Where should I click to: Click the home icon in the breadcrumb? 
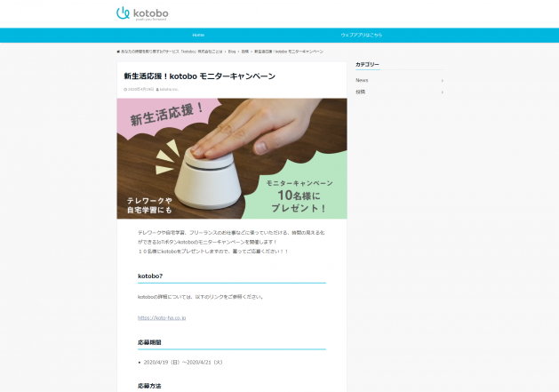coord(118,52)
